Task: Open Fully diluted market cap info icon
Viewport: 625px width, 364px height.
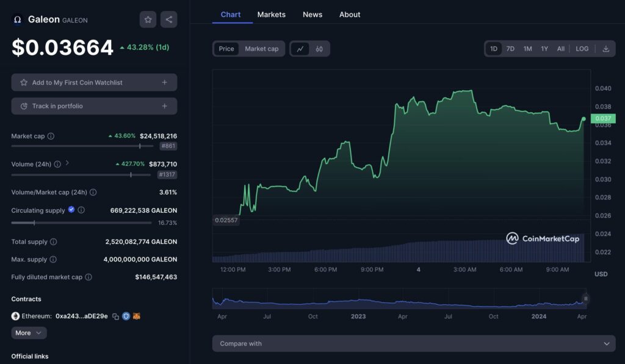Action: click(89, 277)
